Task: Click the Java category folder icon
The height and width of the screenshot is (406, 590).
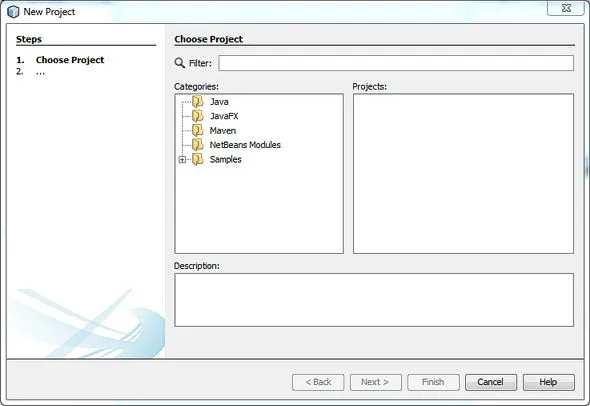Action: click(x=198, y=102)
